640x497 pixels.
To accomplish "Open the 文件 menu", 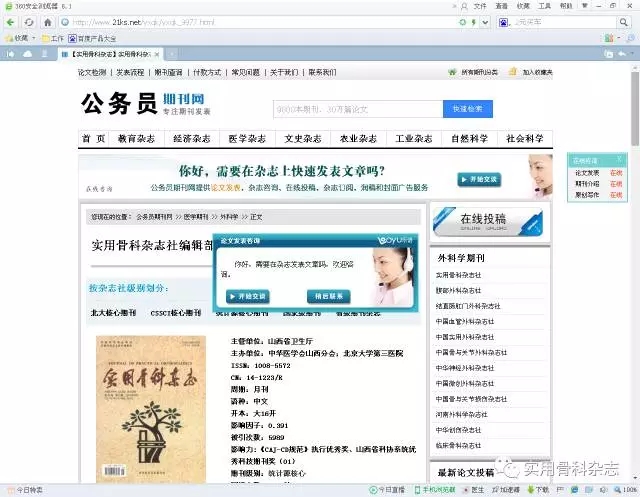I will [x=480, y=6].
